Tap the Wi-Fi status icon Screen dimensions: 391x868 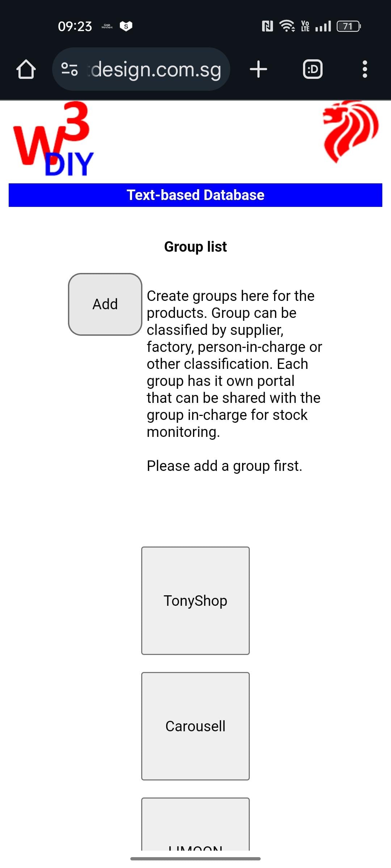pyautogui.click(x=287, y=26)
